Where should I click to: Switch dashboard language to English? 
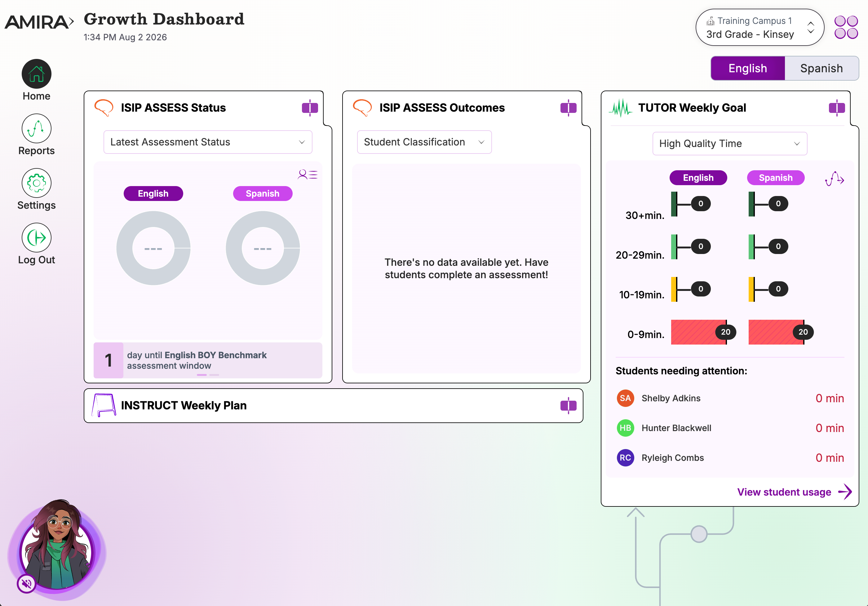tap(748, 69)
